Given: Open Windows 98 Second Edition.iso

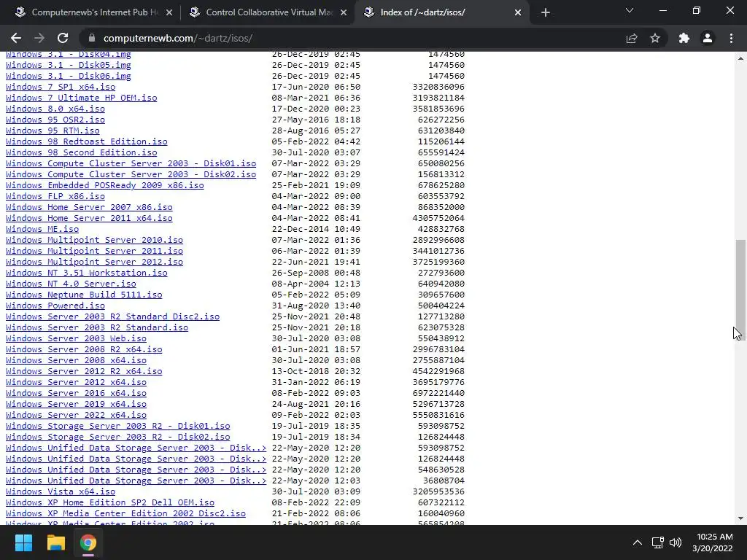Looking at the screenshot, I should point(82,152).
